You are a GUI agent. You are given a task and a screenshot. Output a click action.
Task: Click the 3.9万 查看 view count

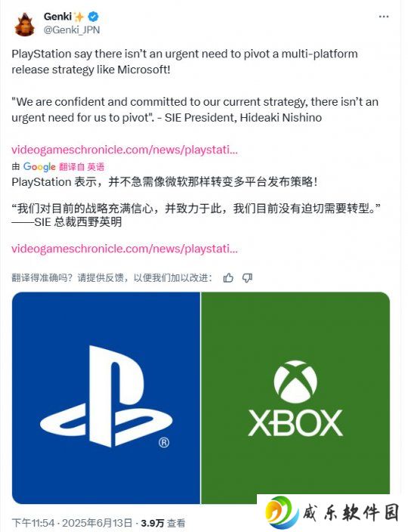163,523
